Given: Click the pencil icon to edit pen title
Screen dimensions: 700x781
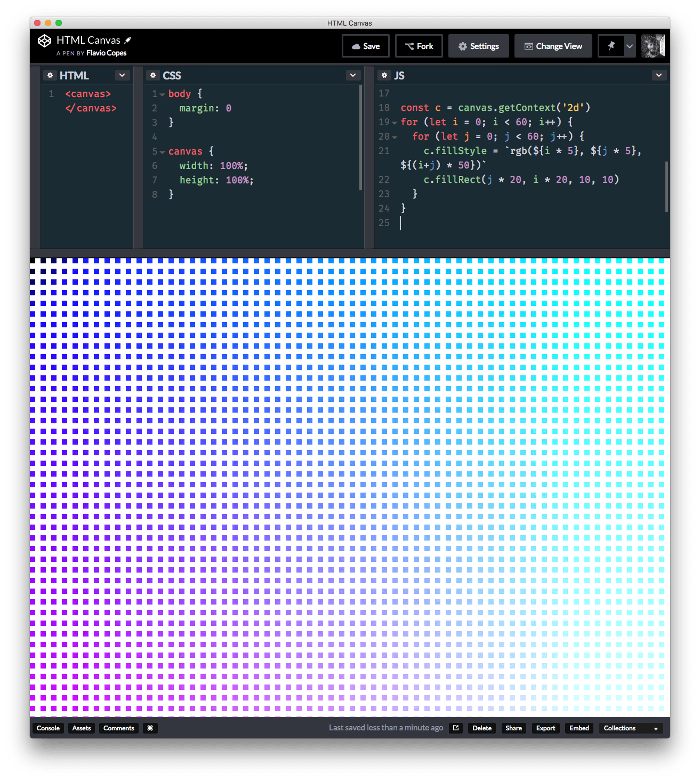Looking at the screenshot, I should [x=128, y=40].
